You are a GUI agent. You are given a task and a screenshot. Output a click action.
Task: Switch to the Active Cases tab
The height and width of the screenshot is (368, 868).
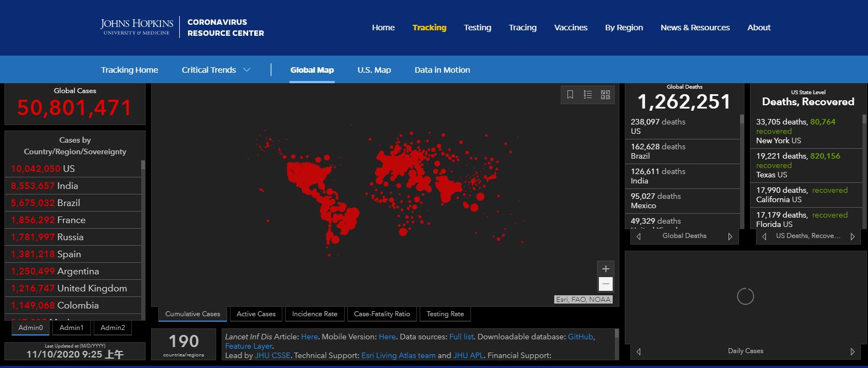click(x=256, y=314)
